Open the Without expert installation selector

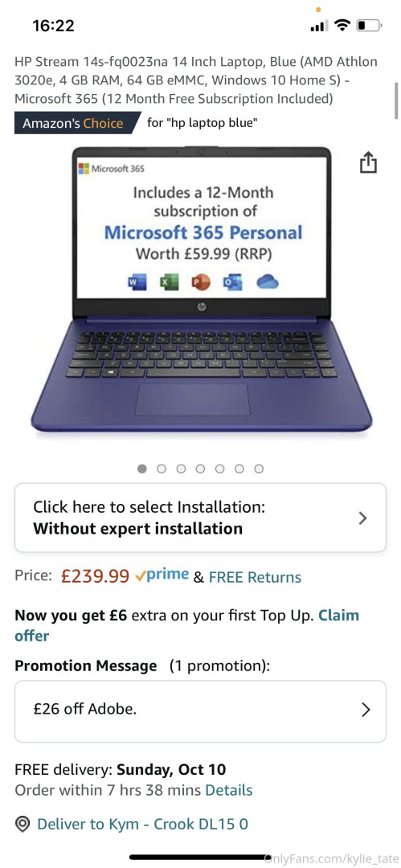(200, 518)
